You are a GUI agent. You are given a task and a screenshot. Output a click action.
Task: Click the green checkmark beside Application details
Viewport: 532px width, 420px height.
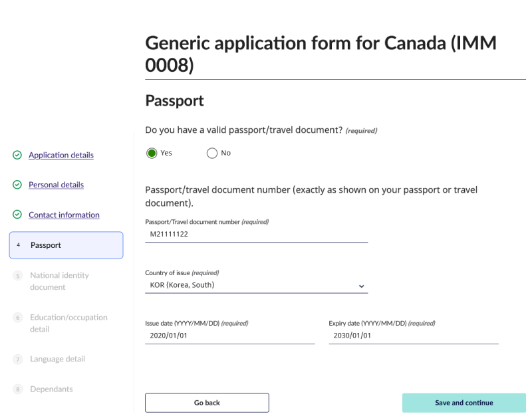17,155
